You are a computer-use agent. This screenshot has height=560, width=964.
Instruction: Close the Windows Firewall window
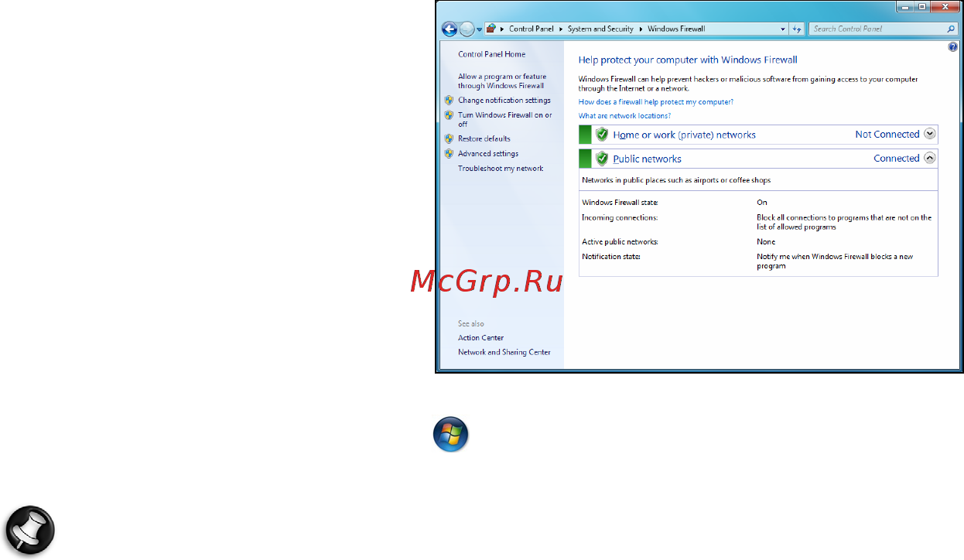(x=945, y=5)
